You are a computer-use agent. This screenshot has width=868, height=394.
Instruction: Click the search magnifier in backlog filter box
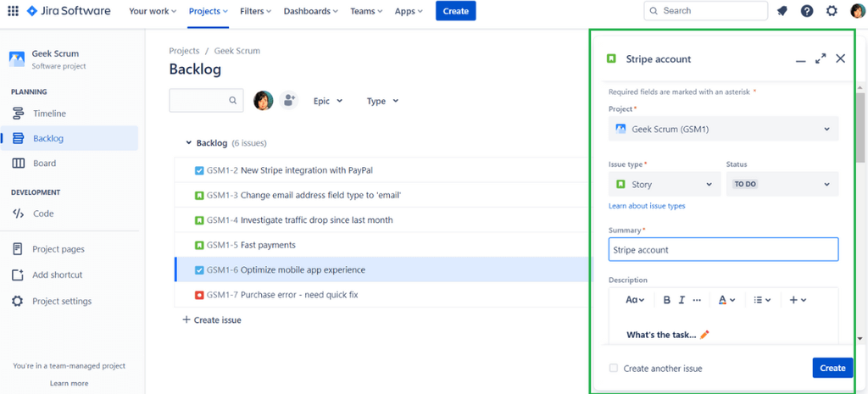click(233, 101)
